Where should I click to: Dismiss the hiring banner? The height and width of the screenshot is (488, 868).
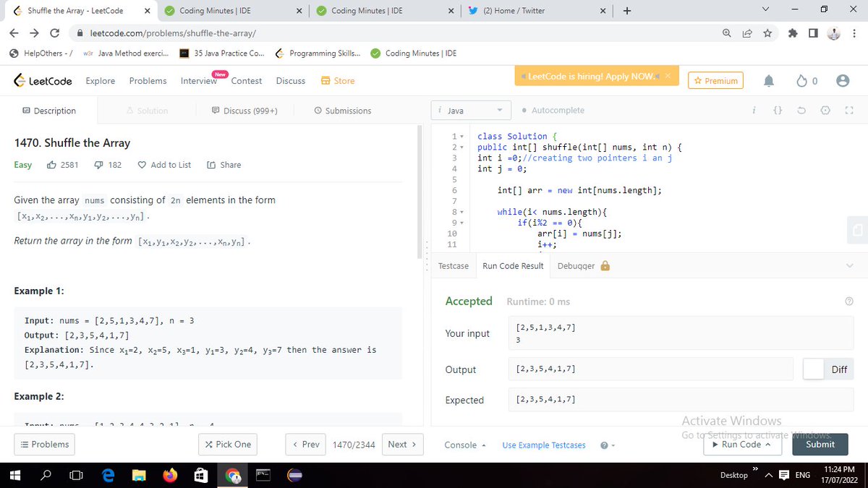(x=668, y=76)
